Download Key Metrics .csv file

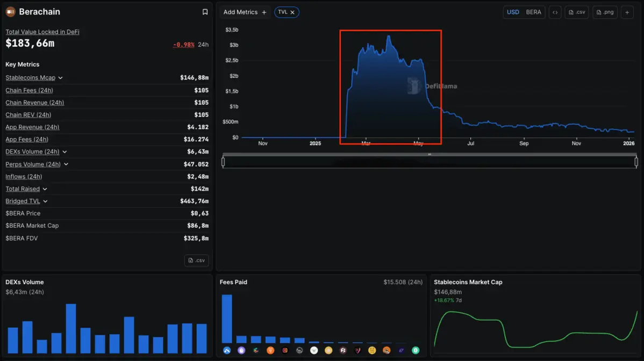(196, 261)
